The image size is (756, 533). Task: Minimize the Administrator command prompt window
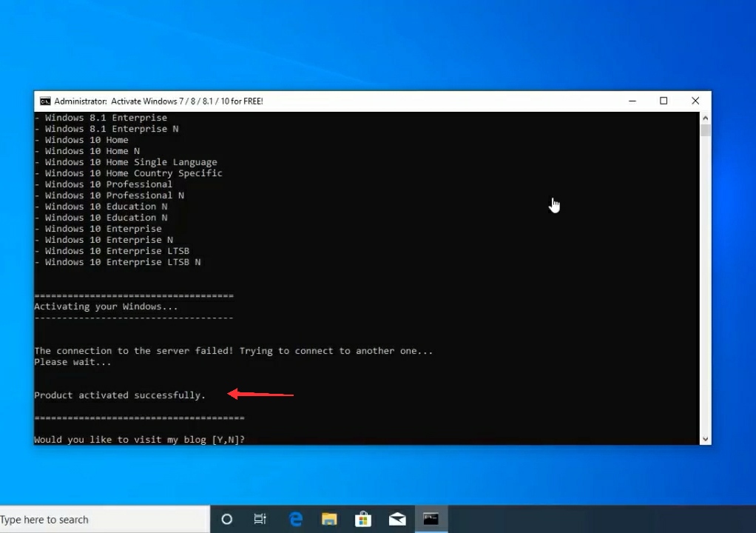(x=632, y=101)
